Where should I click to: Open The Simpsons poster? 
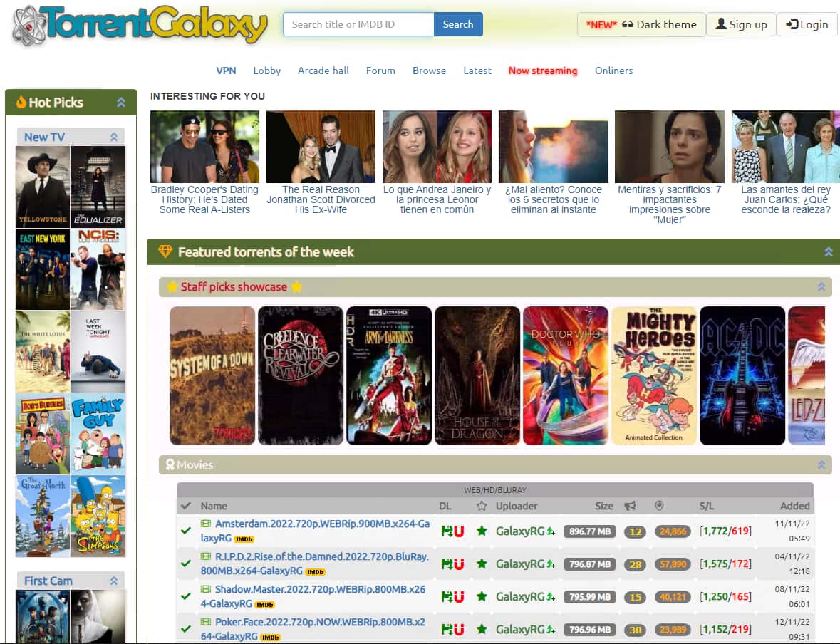pos(98,516)
